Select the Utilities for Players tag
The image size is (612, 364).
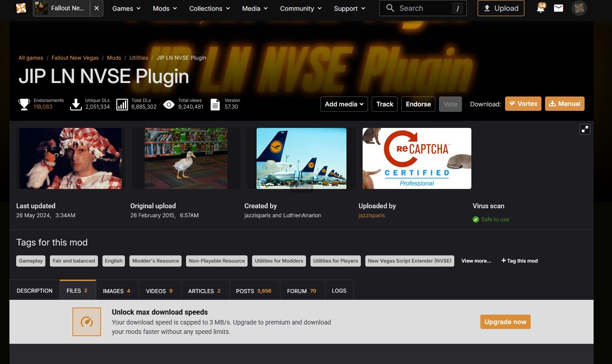point(336,261)
